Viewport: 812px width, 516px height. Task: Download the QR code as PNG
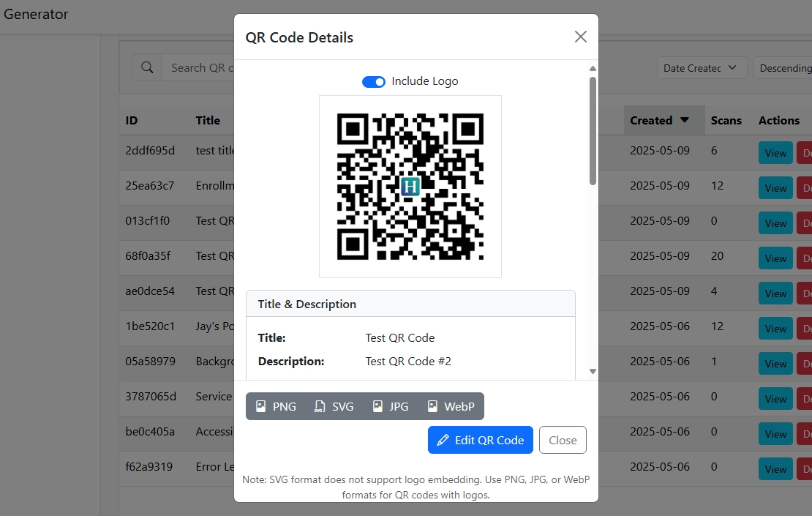[x=276, y=407]
